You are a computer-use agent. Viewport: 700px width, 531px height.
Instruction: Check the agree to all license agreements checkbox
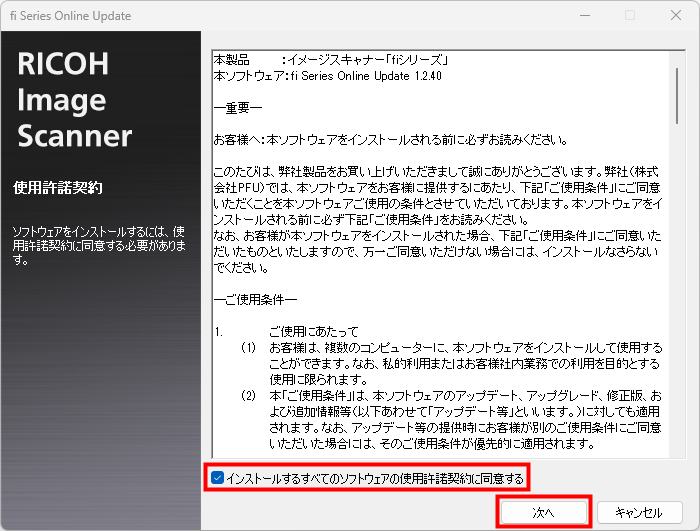[x=217, y=478]
